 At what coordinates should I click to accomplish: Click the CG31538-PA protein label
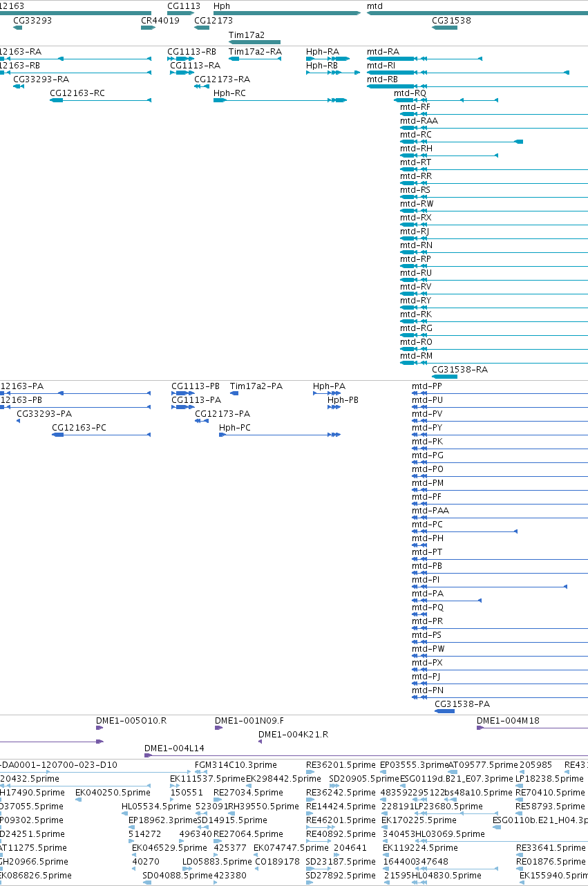coord(462,704)
